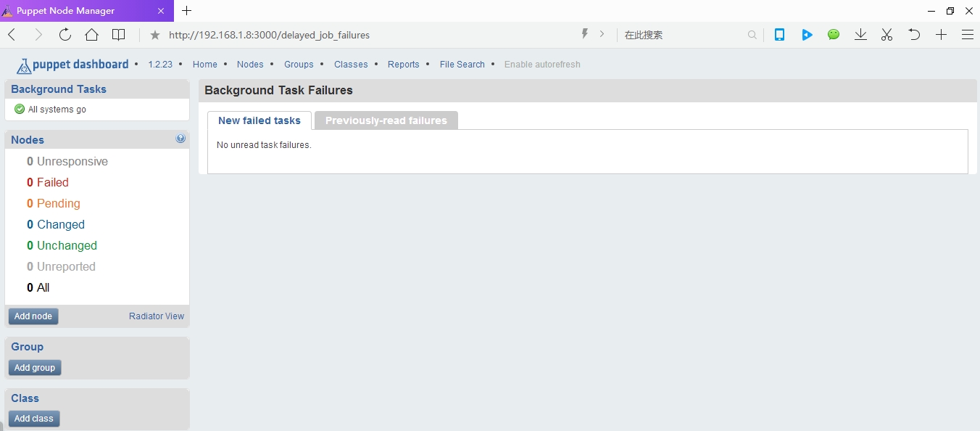Click the address bar URL field
Image resolution: width=980 pixels, height=431 pixels.
tap(370, 35)
